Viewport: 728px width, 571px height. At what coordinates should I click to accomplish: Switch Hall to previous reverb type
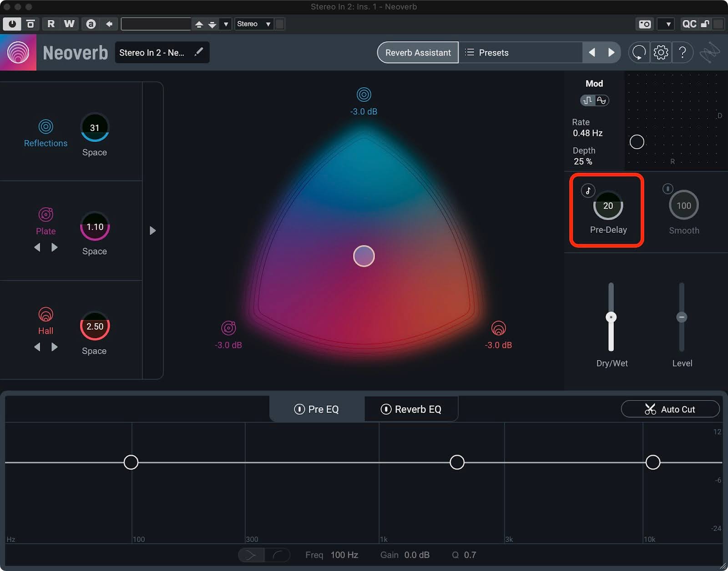click(37, 347)
